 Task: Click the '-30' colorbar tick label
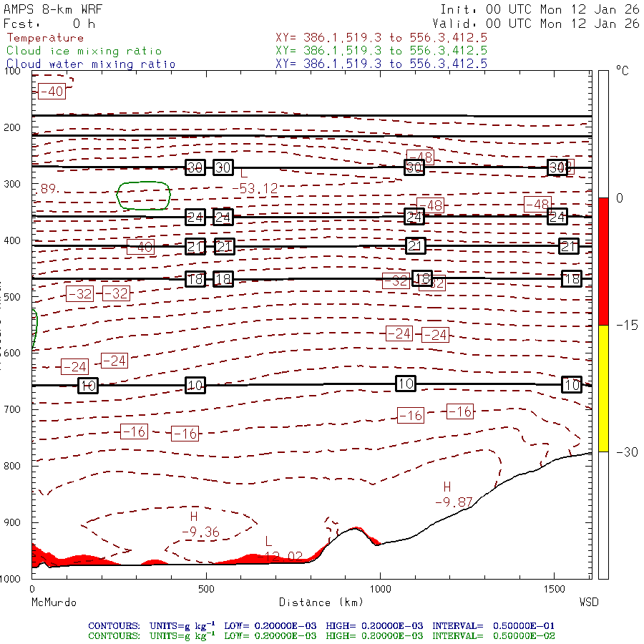[x=627, y=452]
